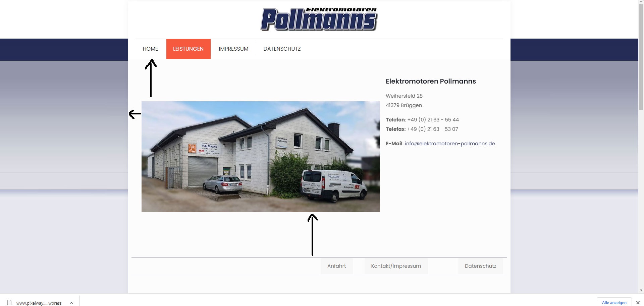Go to the IMPRESSUM page
The image size is (644, 306).
coord(233,49)
